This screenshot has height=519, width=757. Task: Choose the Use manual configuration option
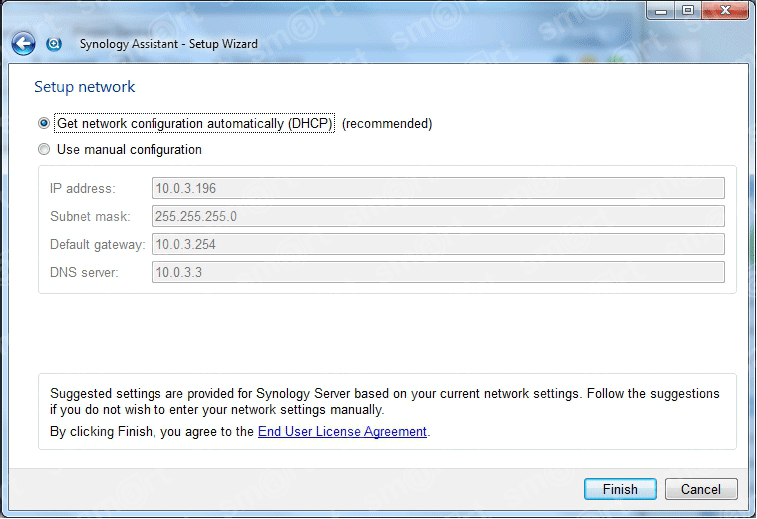[44, 150]
